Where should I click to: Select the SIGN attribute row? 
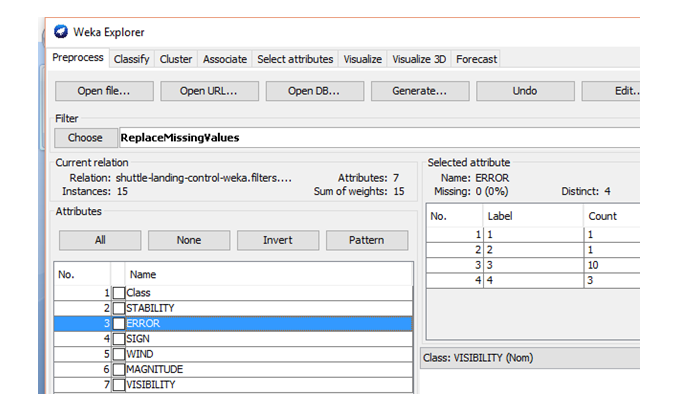(x=233, y=339)
